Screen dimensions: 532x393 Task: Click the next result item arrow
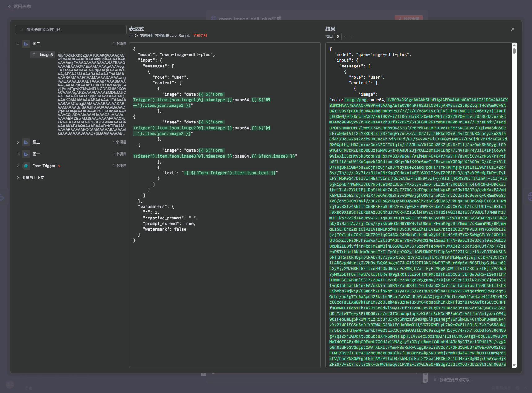352,37
